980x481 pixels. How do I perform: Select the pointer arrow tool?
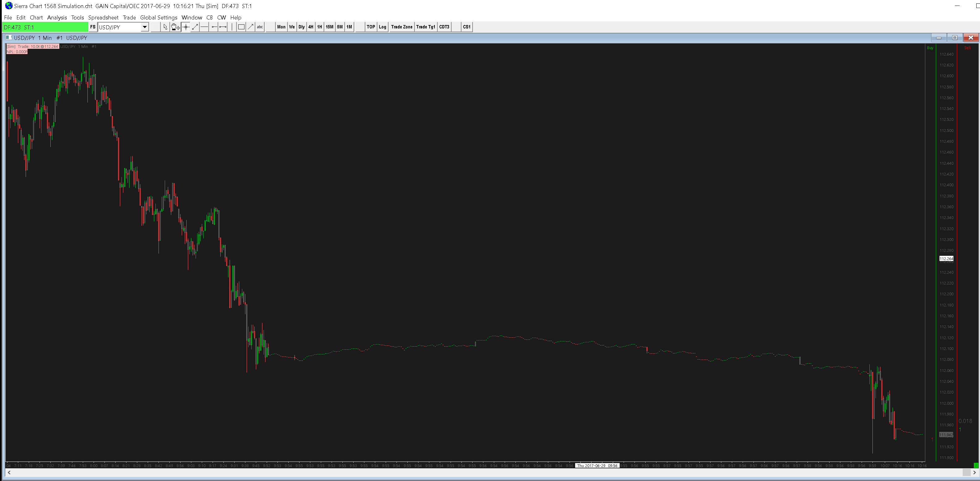(x=165, y=27)
